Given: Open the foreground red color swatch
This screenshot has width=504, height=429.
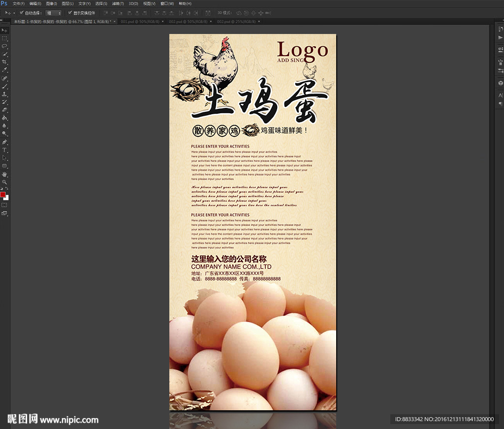Looking at the screenshot, I should click(x=2, y=195).
